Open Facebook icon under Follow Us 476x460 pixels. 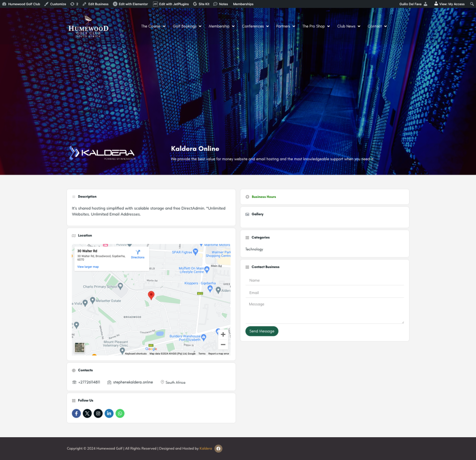point(76,413)
